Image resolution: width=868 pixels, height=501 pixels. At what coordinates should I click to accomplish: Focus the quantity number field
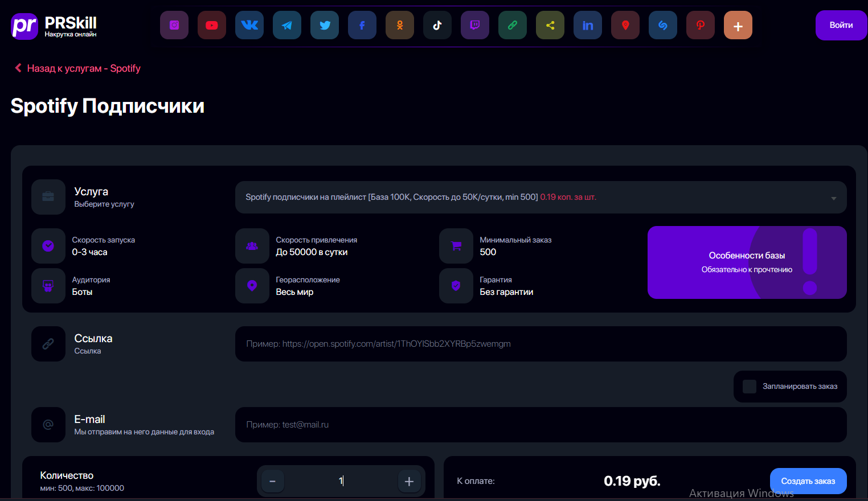(341, 481)
